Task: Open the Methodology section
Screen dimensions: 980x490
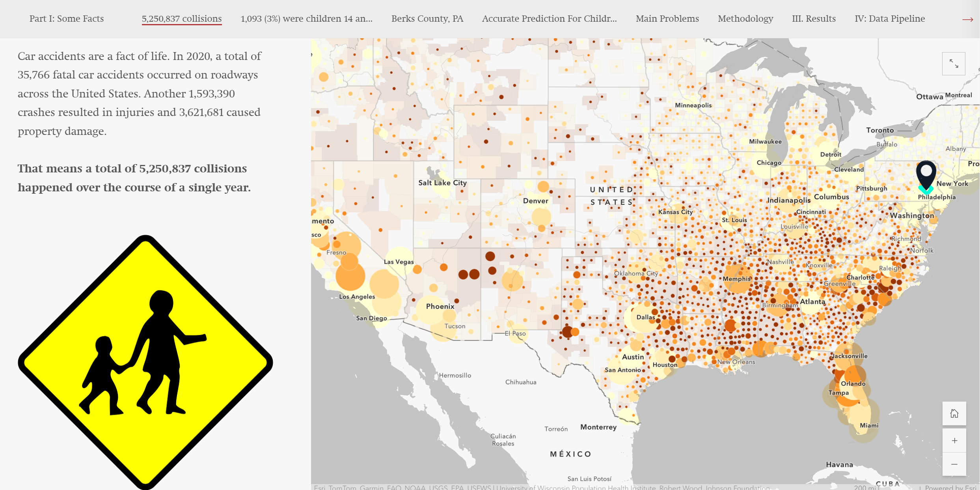Action: click(745, 19)
